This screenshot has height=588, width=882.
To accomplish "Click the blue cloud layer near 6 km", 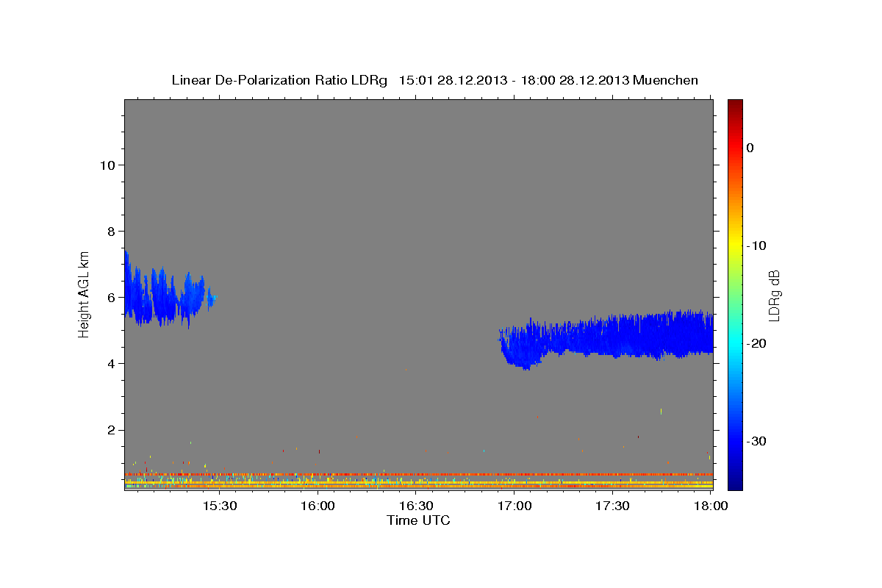I will 163,298.
